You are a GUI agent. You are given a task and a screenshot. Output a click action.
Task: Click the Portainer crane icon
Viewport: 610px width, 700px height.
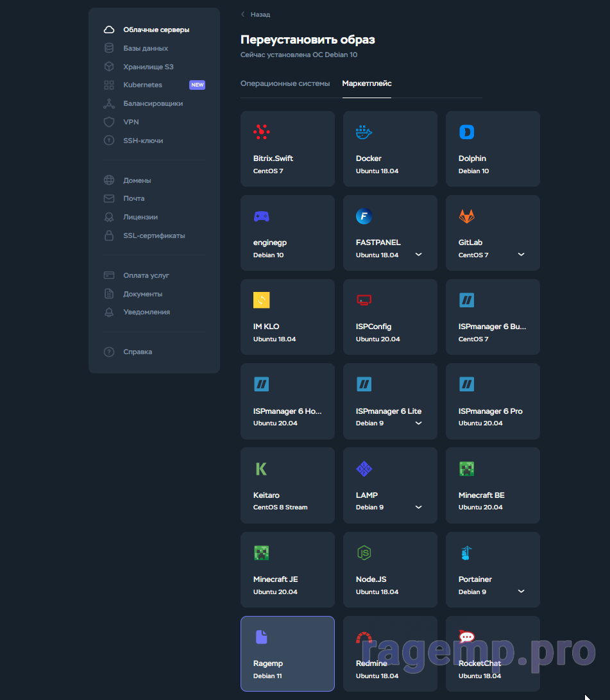point(466,552)
